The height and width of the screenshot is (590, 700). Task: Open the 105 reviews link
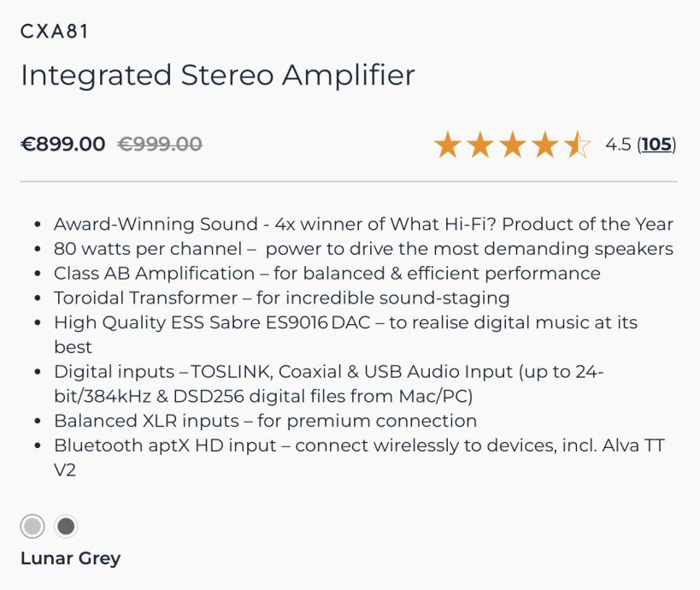(x=656, y=145)
